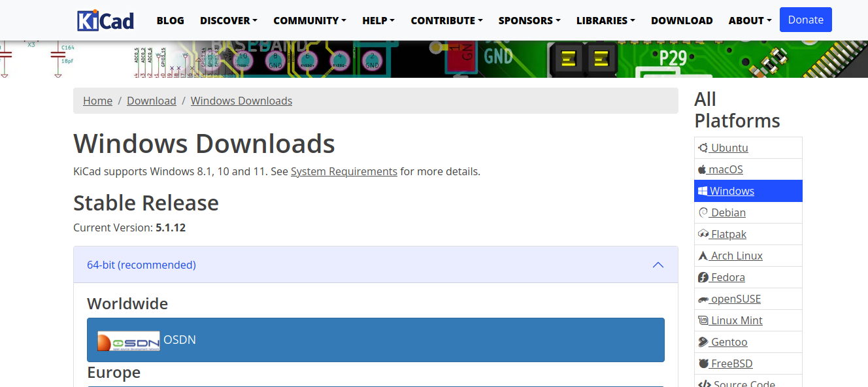868x387 pixels.
Task: Select Gentoo platform link
Action: 729,342
